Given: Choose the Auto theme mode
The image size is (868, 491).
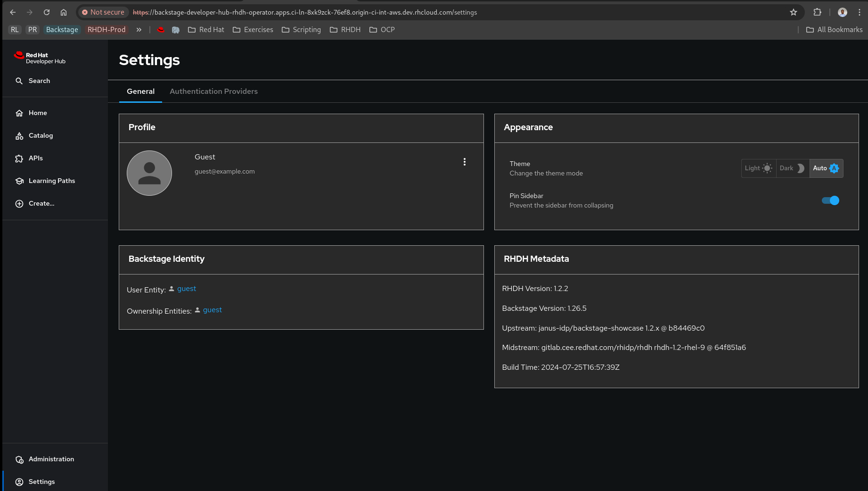Looking at the screenshot, I should pyautogui.click(x=826, y=168).
